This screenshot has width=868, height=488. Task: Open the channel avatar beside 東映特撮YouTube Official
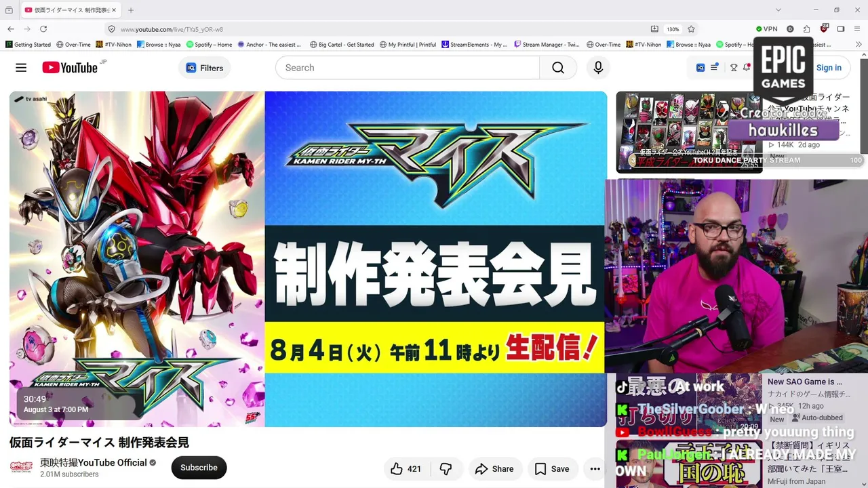[x=21, y=468]
